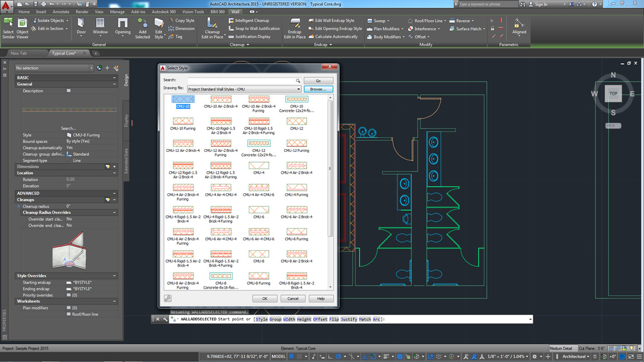This screenshot has height=362, width=644.
Task: Click Cancel in Select Style dialog
Action: click(293, 298)
